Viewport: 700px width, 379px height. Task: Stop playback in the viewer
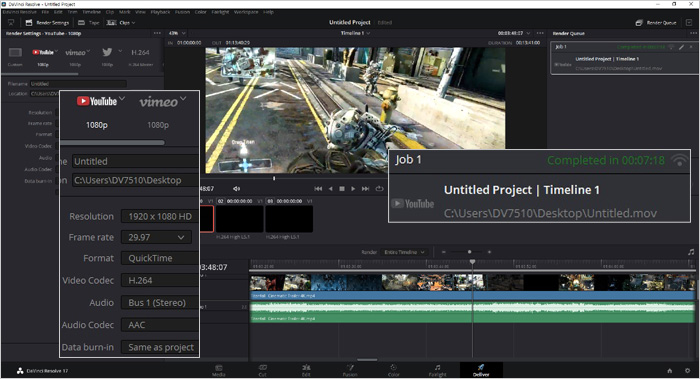342,189
